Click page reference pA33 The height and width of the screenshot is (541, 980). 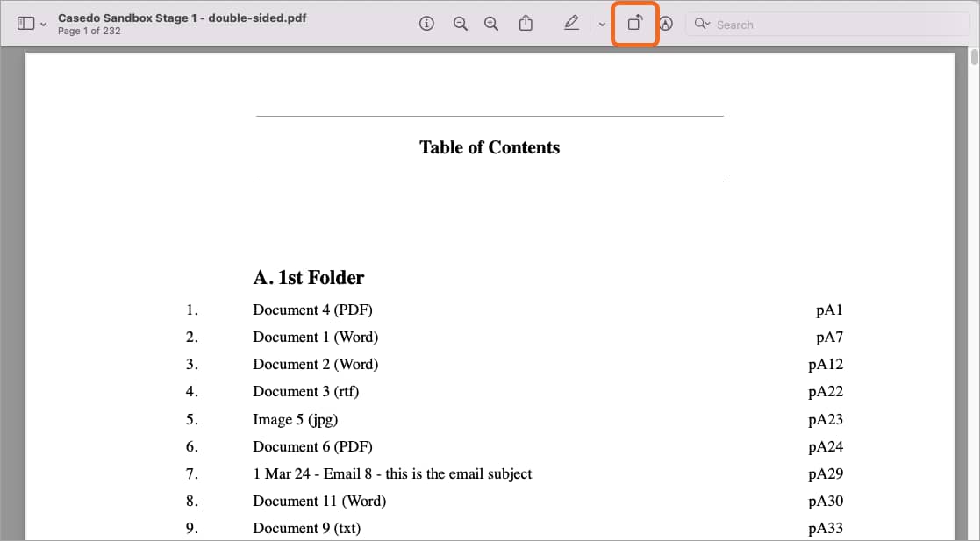pyautogui.click(x=826, y=529)
